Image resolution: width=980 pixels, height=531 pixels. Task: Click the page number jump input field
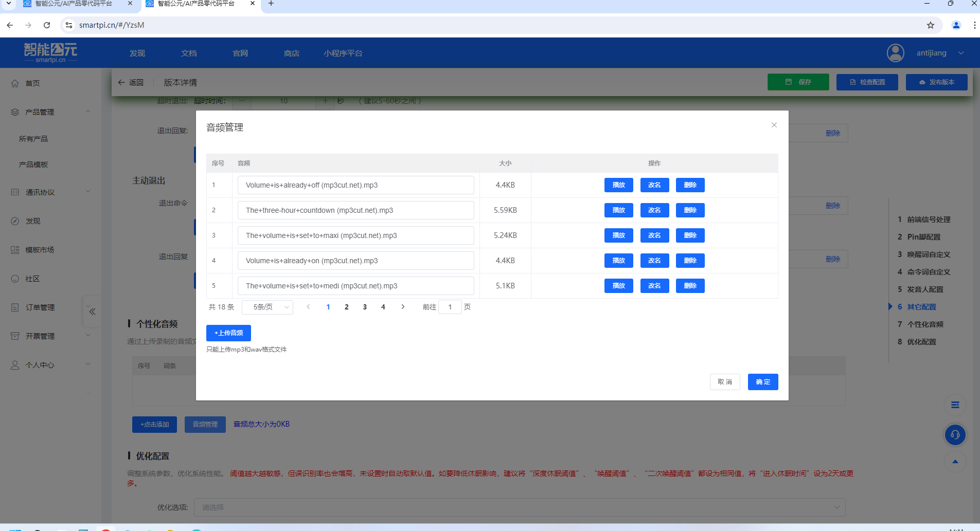coord(450,307)
